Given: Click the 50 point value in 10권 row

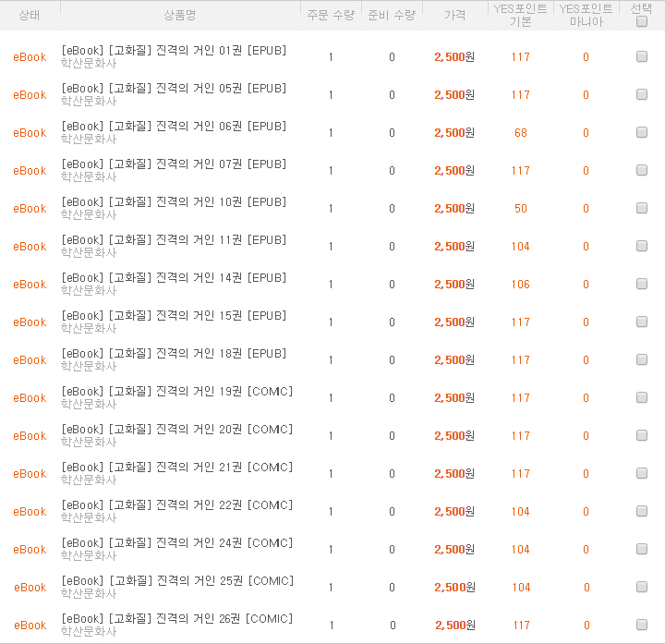Looking at the screenshot, I should [x=521, y=208].
